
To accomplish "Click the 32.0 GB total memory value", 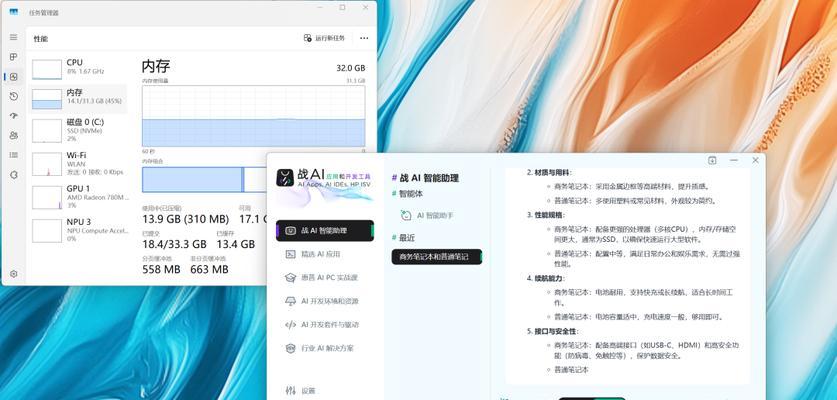I will click(x=351, y=68).
